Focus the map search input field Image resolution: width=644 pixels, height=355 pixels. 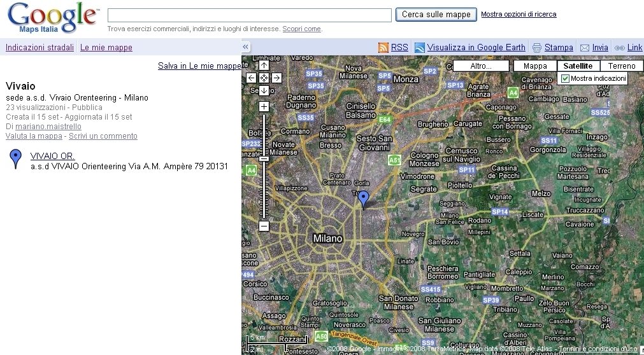(x=249, y=15)
